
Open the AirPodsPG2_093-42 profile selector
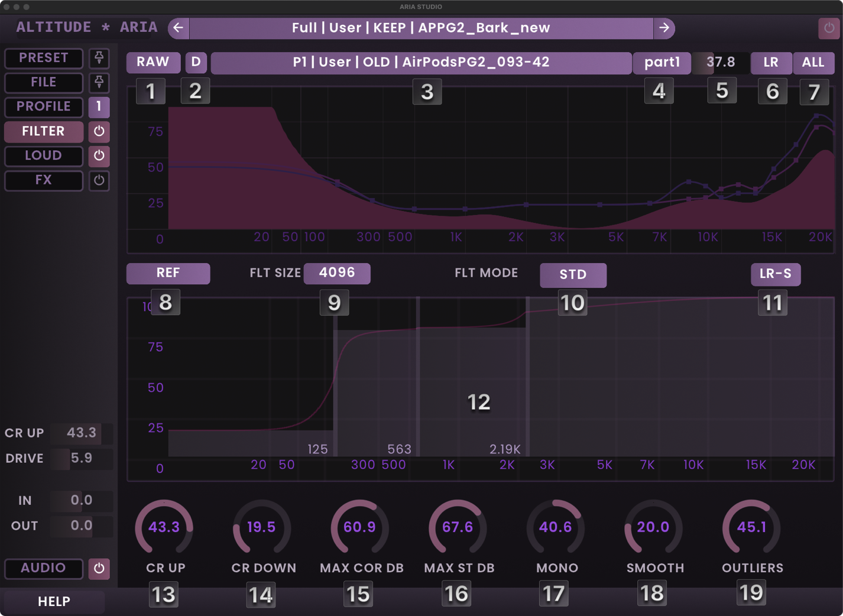[x=421, y=63]
